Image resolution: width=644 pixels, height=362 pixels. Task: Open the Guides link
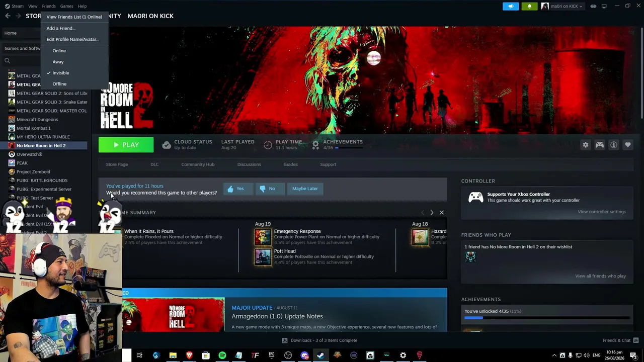pos(290,164)
